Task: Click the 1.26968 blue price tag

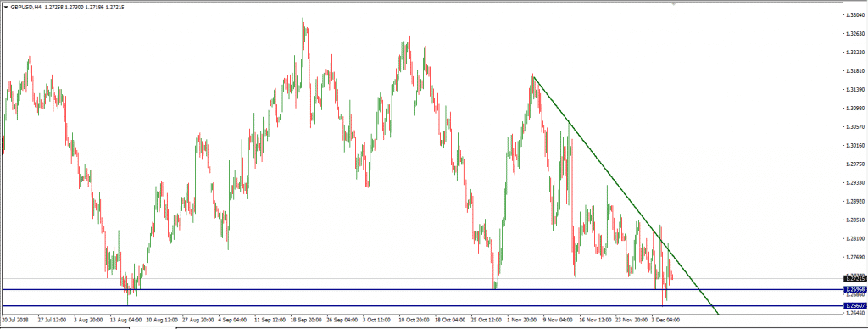Action: coord(854,290)
